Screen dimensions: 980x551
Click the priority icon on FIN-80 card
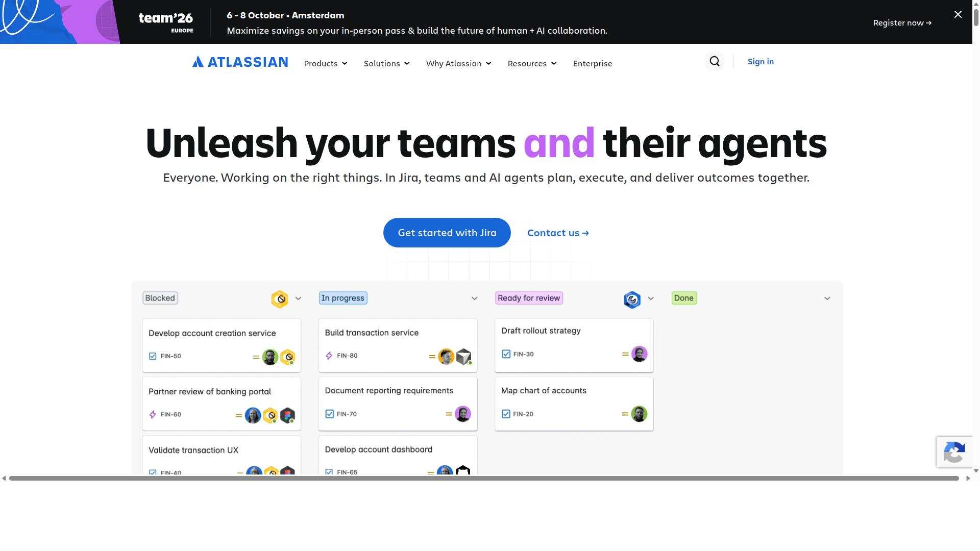point(432,357)
